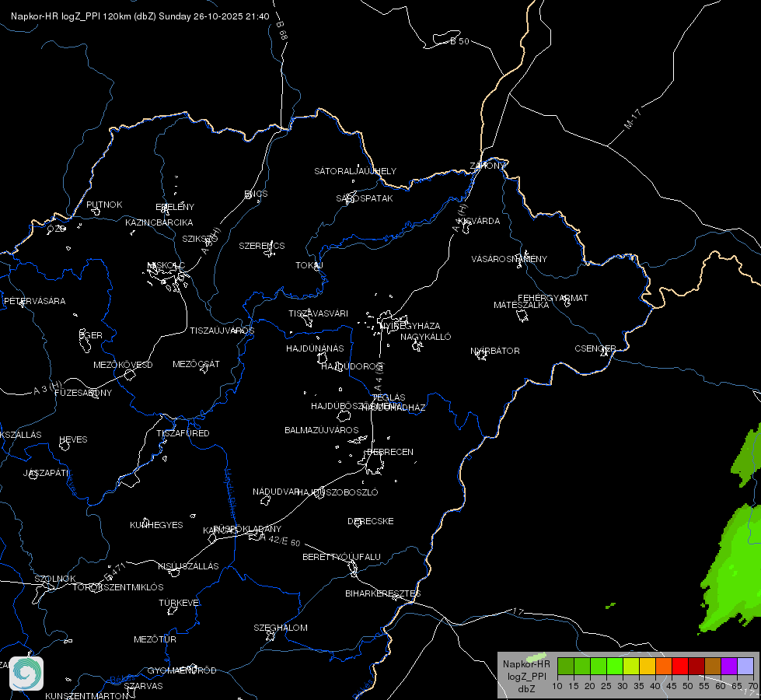The image size is (761, 700).
Task: Click the red 45–50 dBZ legend swatch
Action: pyautogui.click(x=680, y=667)
